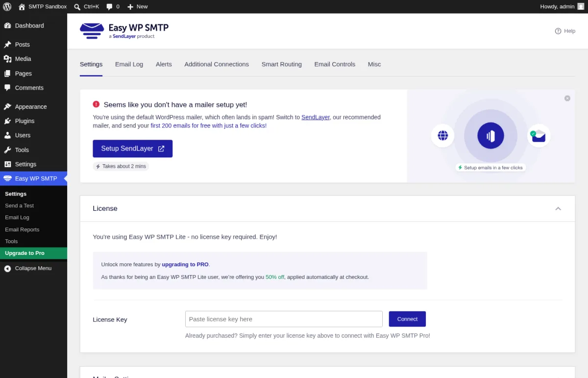Click Connect license button
The width and height of the screenshot is (588, 378).
407,319
